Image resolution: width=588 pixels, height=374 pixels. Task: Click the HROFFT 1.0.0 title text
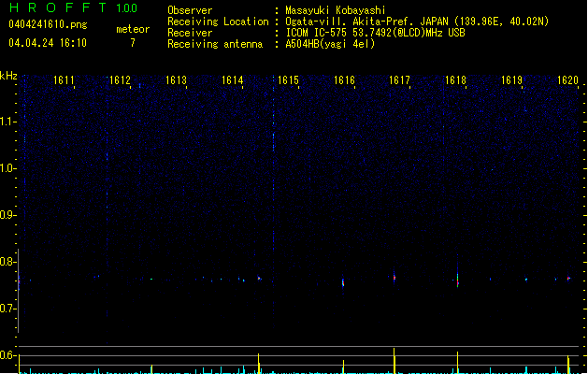coord(73,7)
